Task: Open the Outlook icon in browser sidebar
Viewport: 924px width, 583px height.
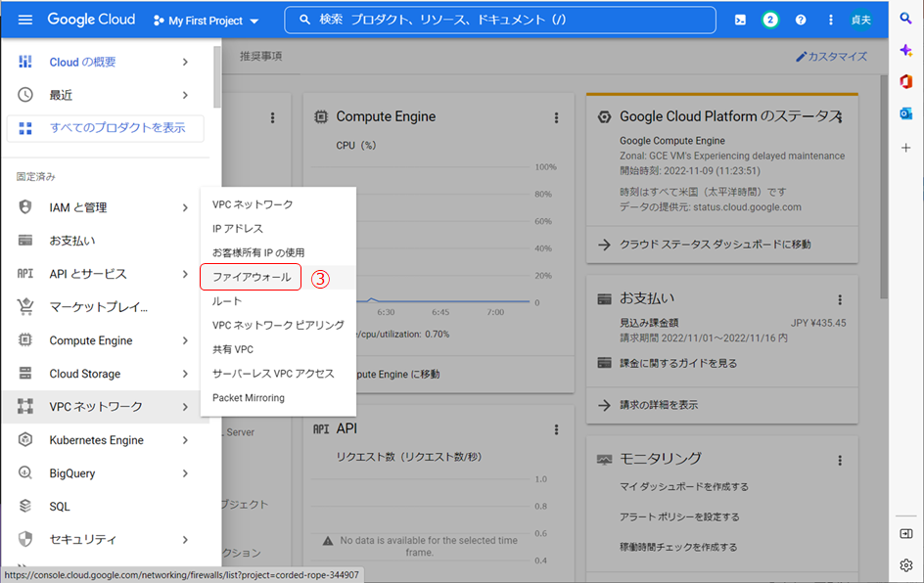Action: pyautogui.click(x=906, y=113)
